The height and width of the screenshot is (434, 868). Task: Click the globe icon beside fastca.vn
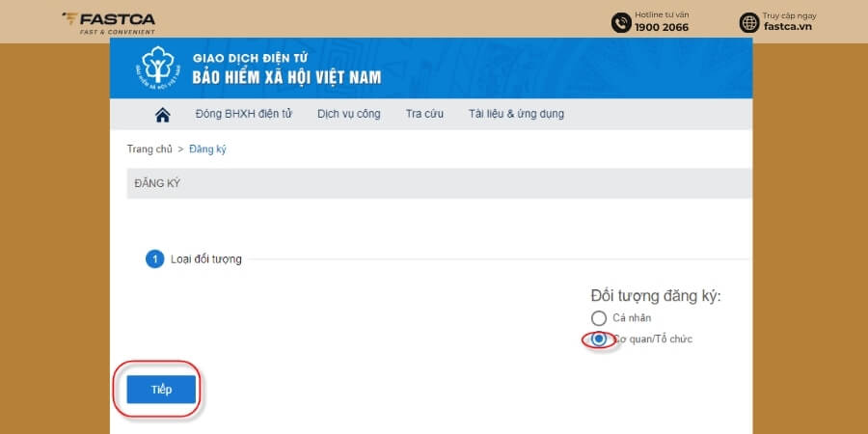pyautogui.click(x=749, y=23)
